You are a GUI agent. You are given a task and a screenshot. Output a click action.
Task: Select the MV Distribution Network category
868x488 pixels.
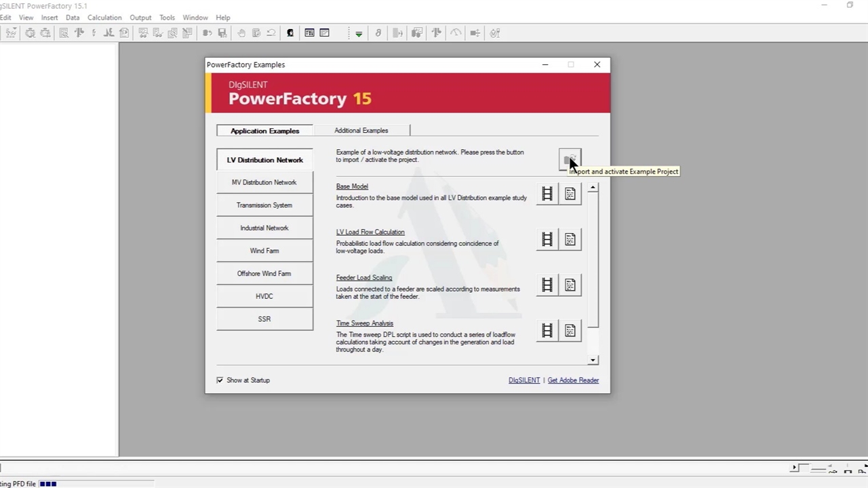264,182
